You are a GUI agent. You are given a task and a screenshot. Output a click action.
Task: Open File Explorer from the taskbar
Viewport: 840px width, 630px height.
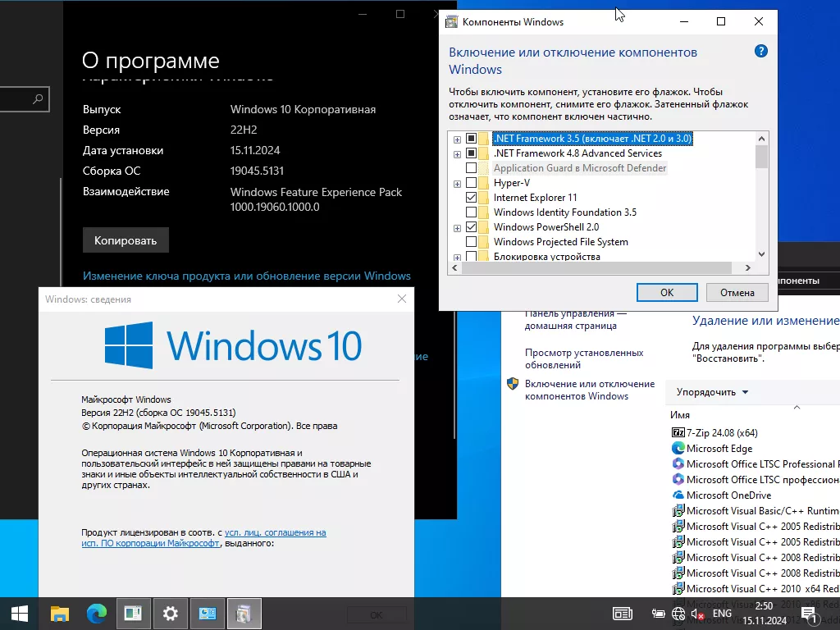(x=60, y=613)
